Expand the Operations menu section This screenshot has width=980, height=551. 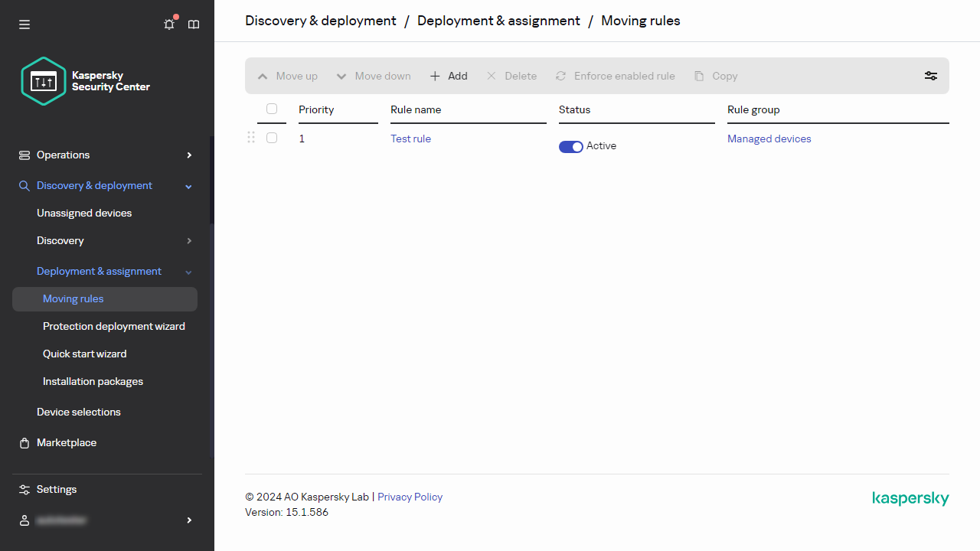click(x=189, y=155)
